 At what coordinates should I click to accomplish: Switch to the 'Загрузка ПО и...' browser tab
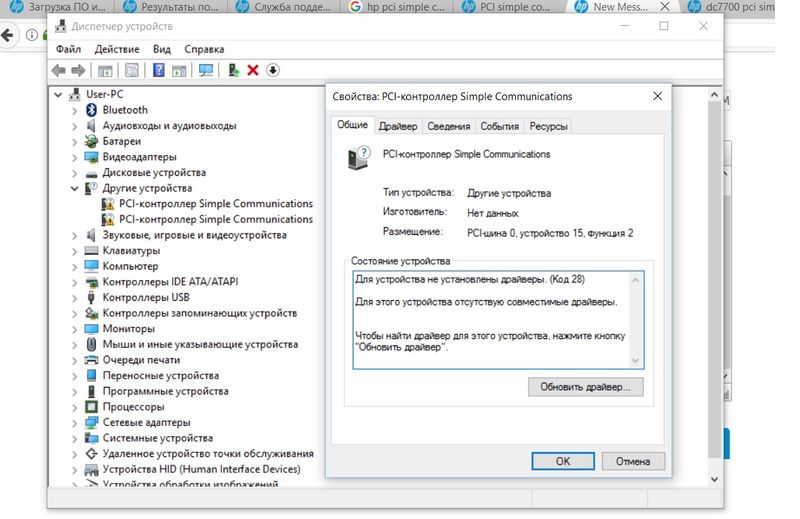pyautogui.click(x=58, y=7)
